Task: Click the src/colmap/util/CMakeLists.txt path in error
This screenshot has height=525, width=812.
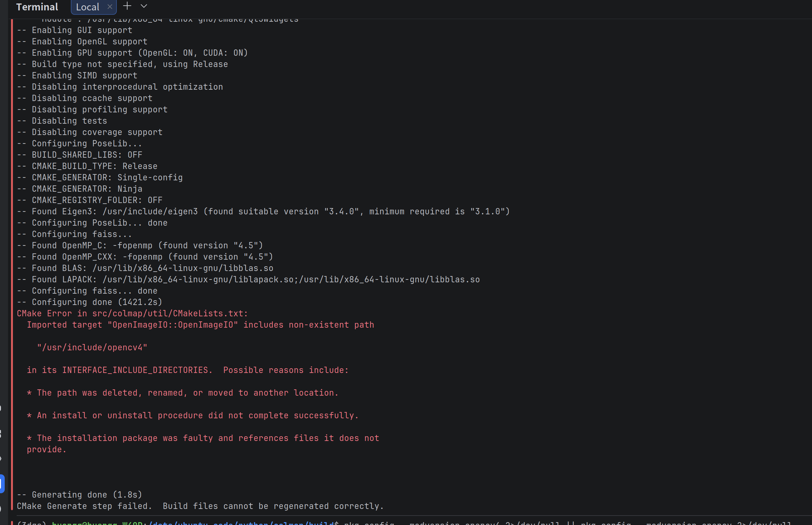Action: click(x=168, y=313)
